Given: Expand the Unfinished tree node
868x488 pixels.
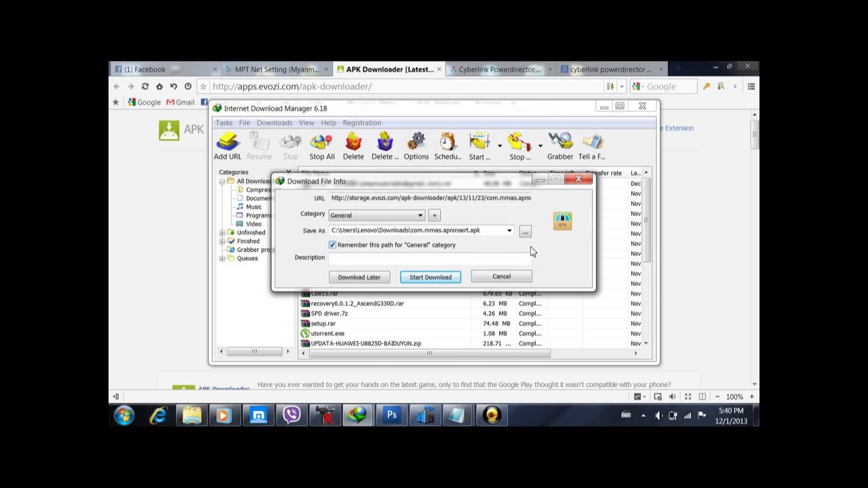Looking at the screenshot, I should tap(222, 232).
